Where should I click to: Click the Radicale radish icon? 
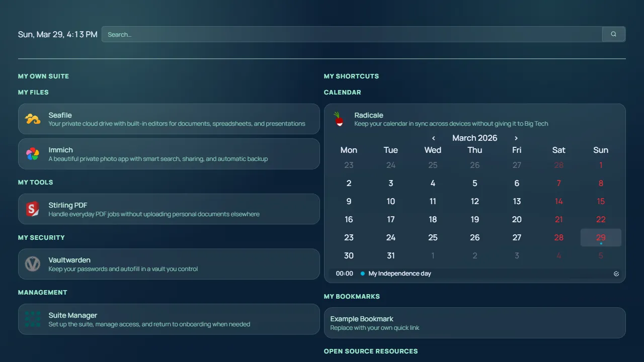click(x=339, y=119)
